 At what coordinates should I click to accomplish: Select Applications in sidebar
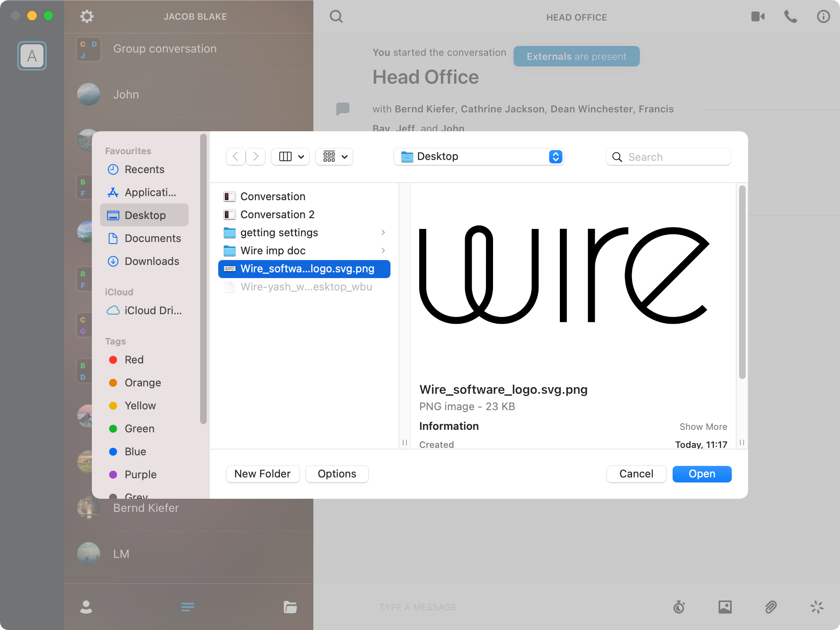144,192
